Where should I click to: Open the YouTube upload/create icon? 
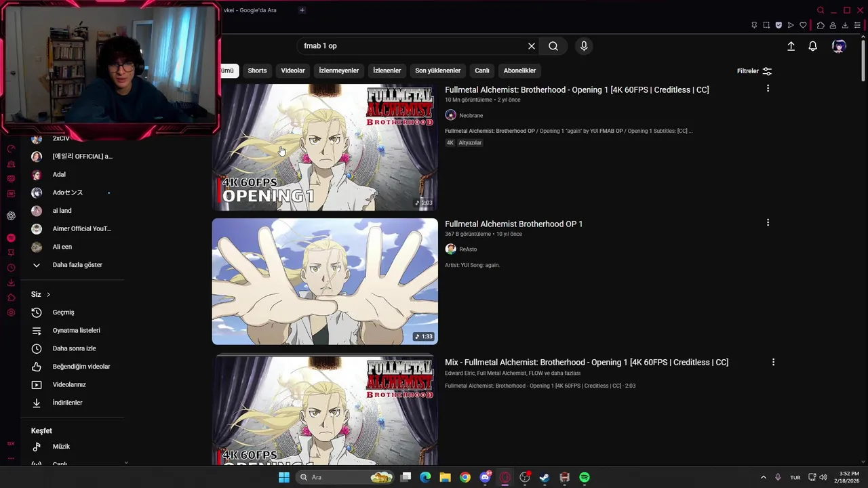(791, 46)
